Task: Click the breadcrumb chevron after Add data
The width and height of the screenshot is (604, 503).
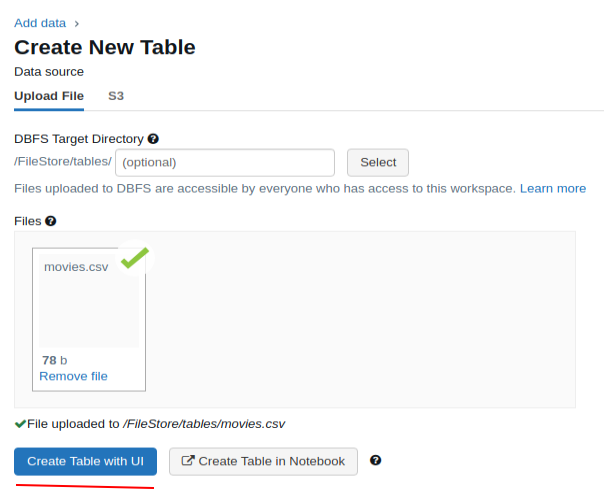Action: [77, 23]
